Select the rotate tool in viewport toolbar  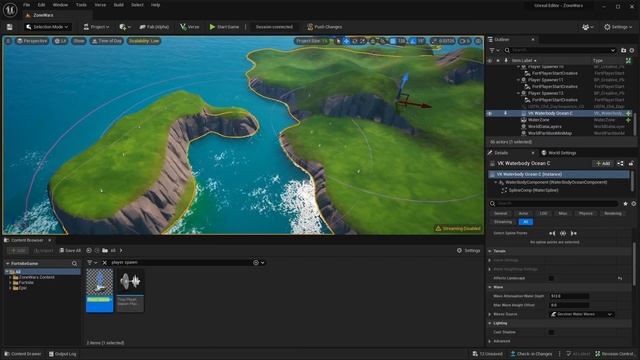(x=355, y=41)
